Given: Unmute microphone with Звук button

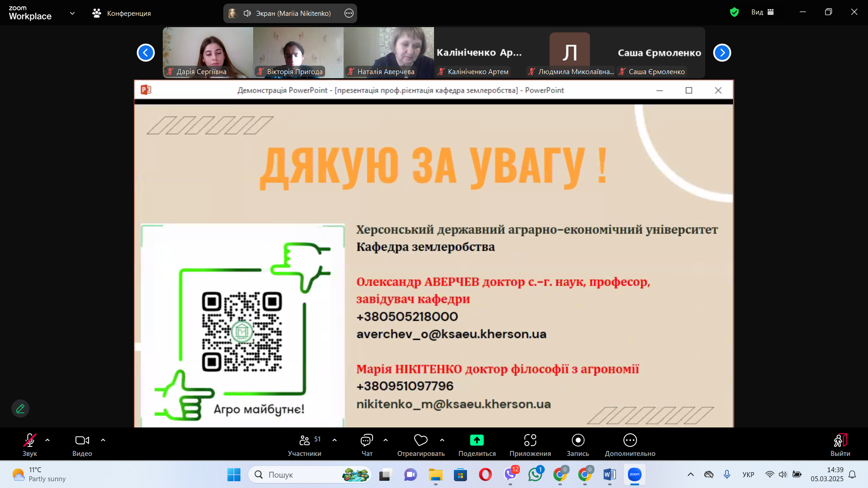Looking at the screenshot, I should click(30, 445).
